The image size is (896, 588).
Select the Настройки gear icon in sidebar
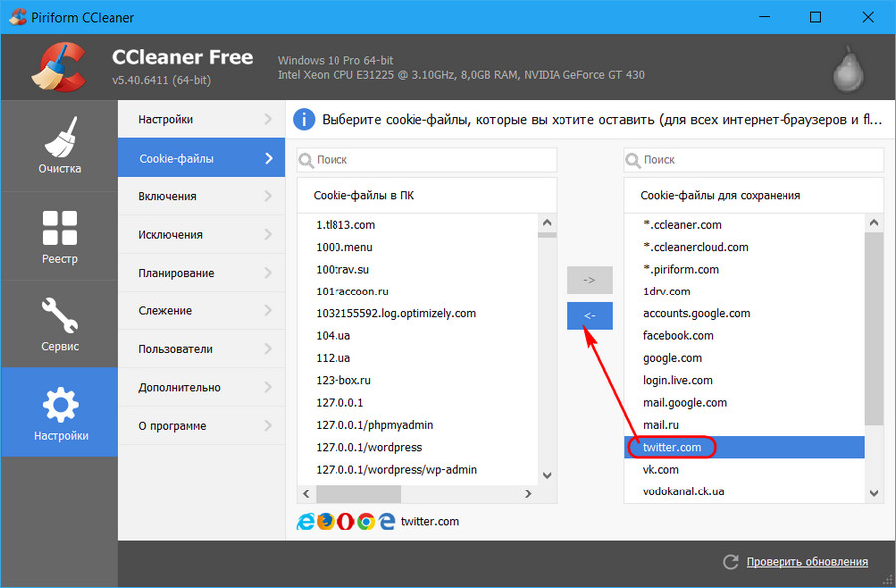point(60,404)
